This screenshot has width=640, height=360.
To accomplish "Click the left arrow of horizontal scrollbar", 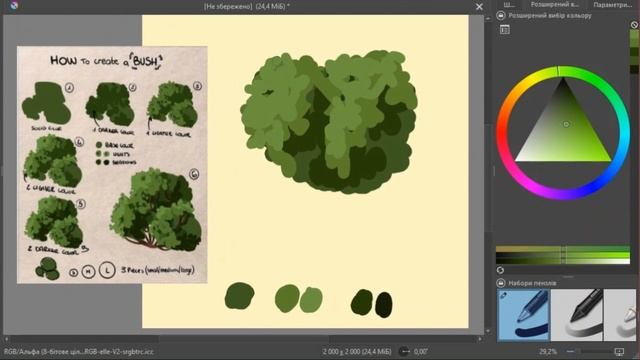I will coord(6,339).
